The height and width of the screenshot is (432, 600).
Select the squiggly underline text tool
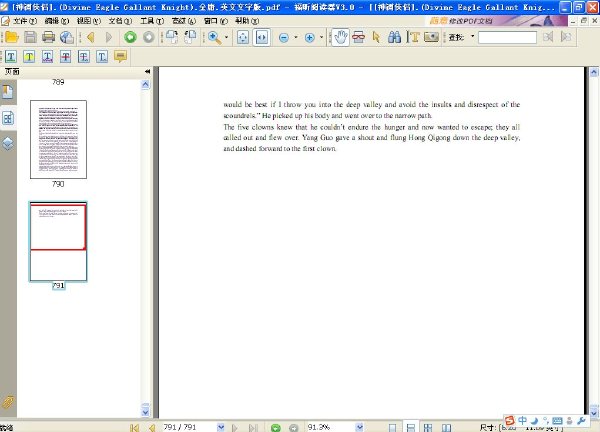(47, 57)
